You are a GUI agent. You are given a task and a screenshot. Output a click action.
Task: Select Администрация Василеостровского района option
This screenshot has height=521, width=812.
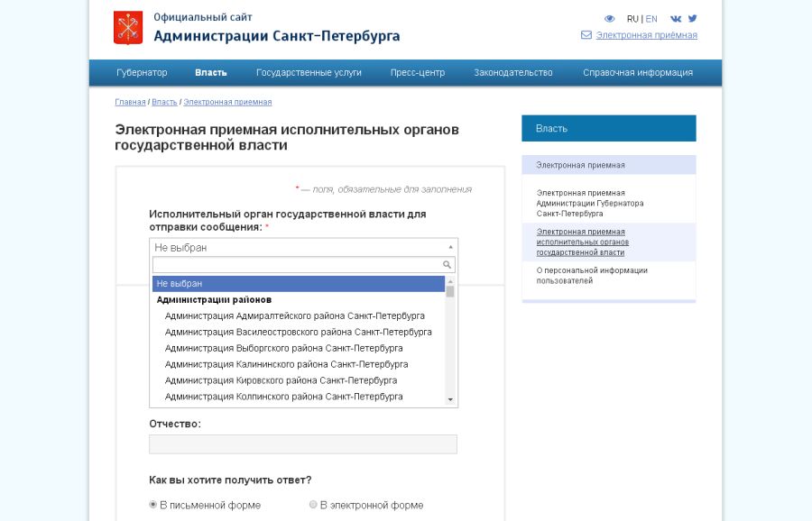click(x=299, y=332)
